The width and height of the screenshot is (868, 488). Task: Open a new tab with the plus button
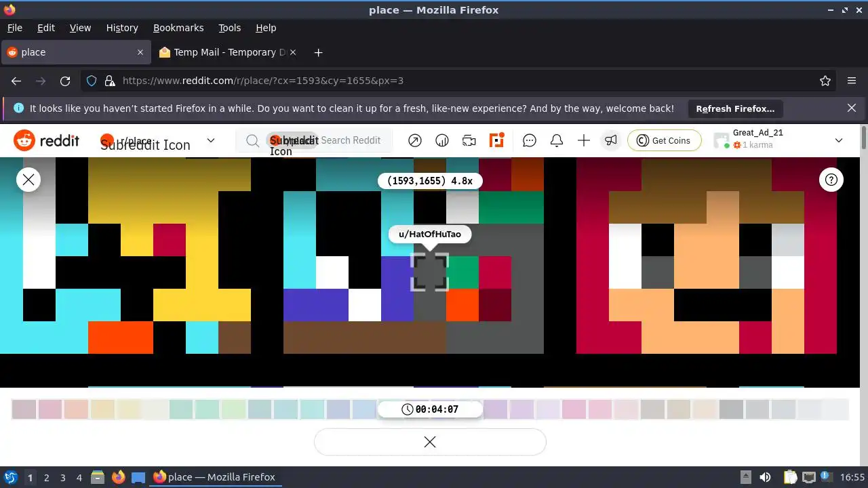[x=318, y=52]
